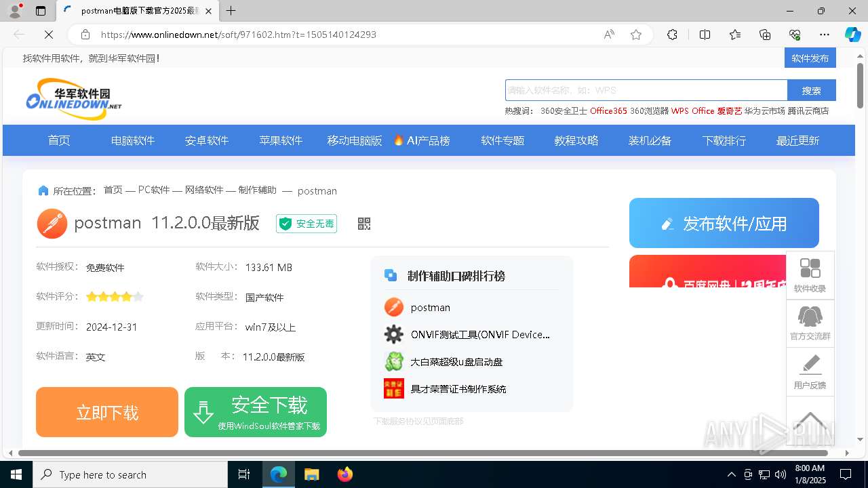This screenshot has height=488, width=868.
Task: Click hot search link 360安全卫士
Action: pyautogui.click(x=564, y=110)
